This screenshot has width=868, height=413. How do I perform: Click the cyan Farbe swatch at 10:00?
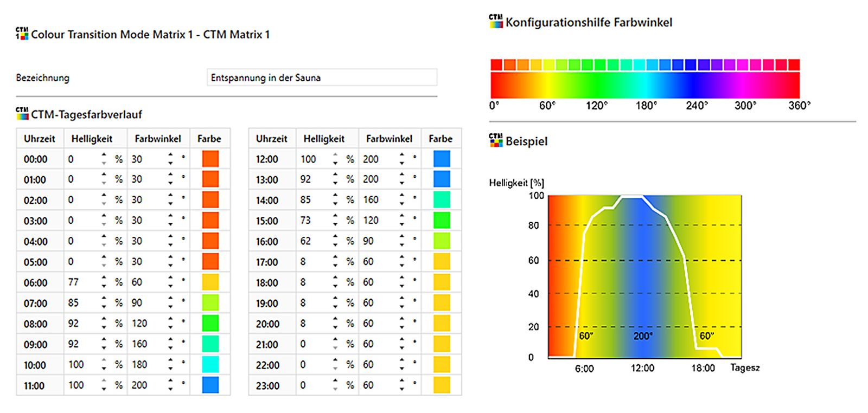click(210, 365)
